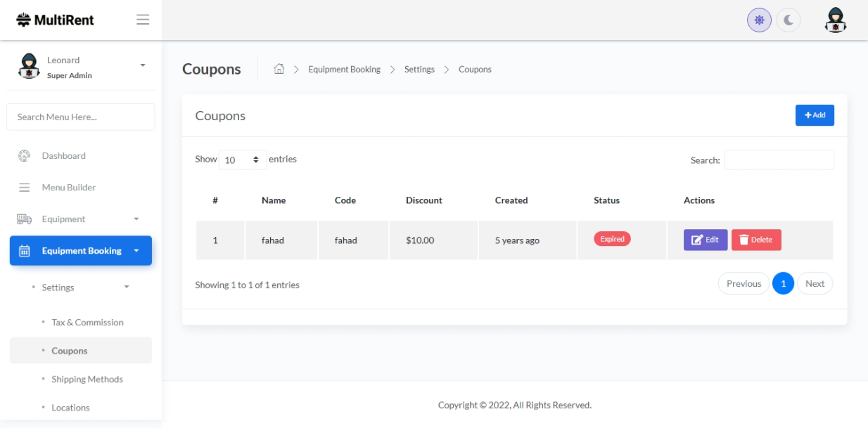
Task: Switch to light theme sun icon
Action: tap(759, 20)
